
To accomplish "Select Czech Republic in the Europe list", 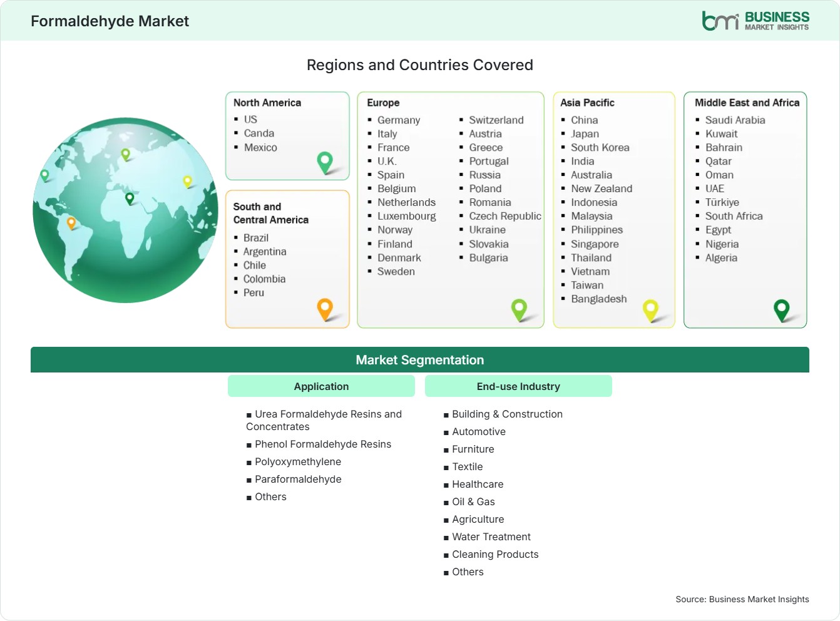I will [505, 216].
